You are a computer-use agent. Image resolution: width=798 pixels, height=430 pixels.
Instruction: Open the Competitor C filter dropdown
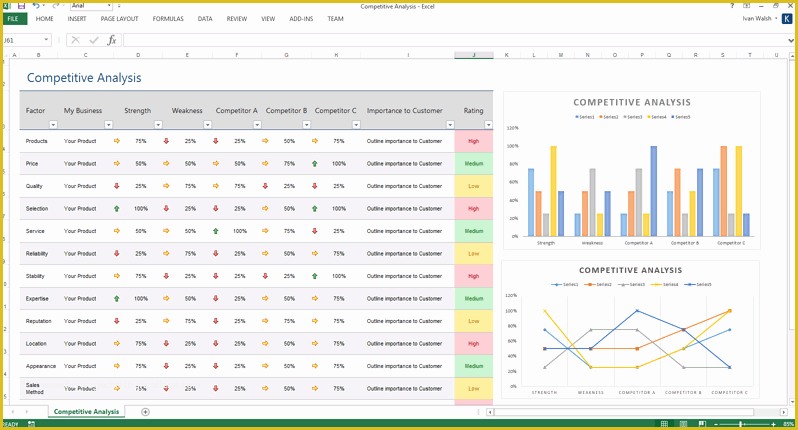tap(356, 125)
